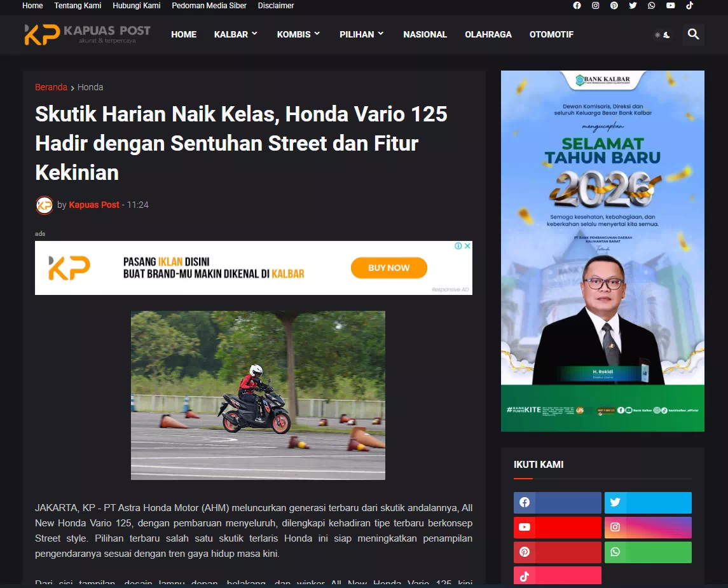Click Kapuas Post author link

tap(94, 205)
